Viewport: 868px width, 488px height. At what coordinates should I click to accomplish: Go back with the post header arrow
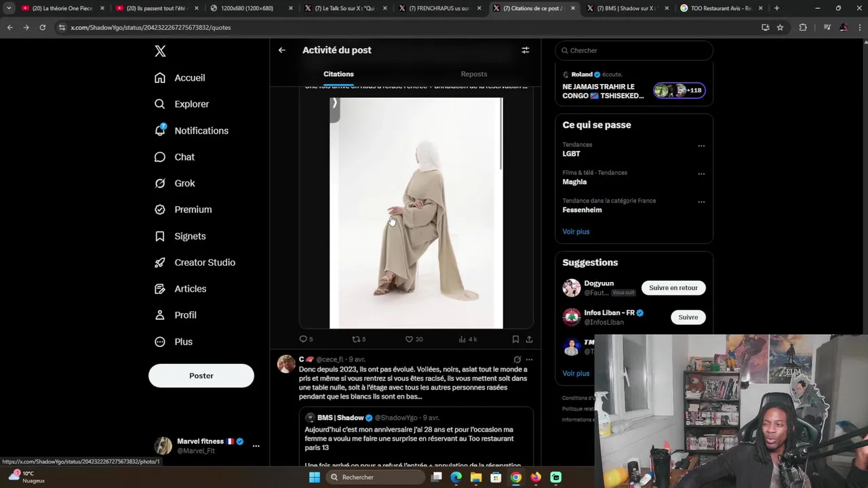click(282, 50)
